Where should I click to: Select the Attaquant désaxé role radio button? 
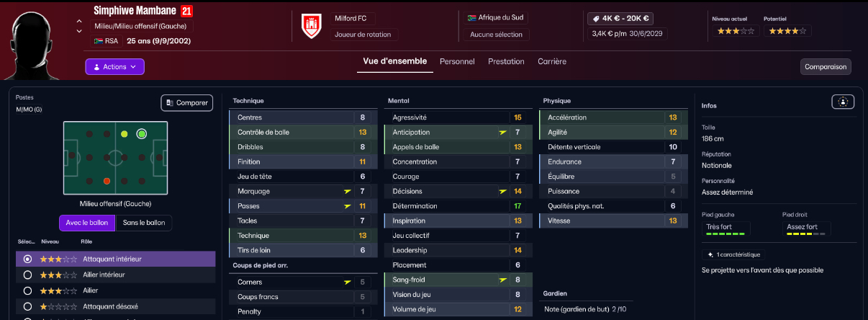pos(28,306)
